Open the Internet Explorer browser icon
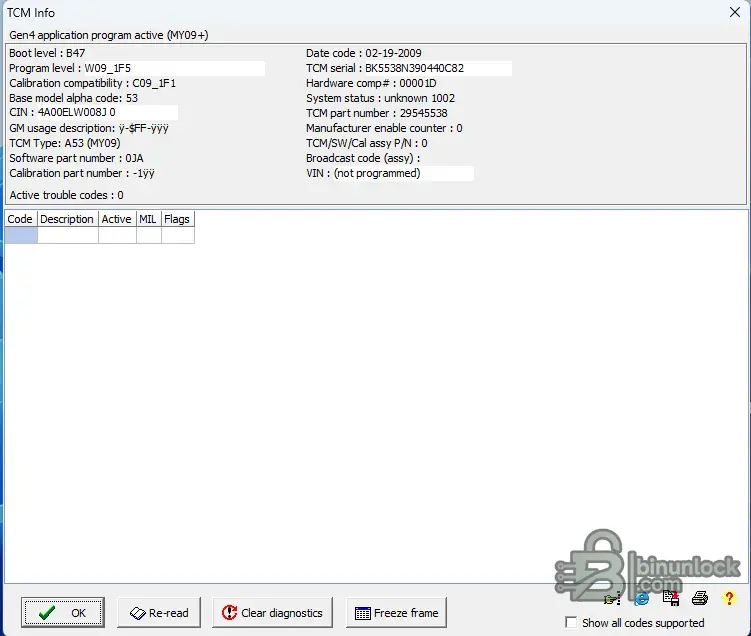 (642, 599)
